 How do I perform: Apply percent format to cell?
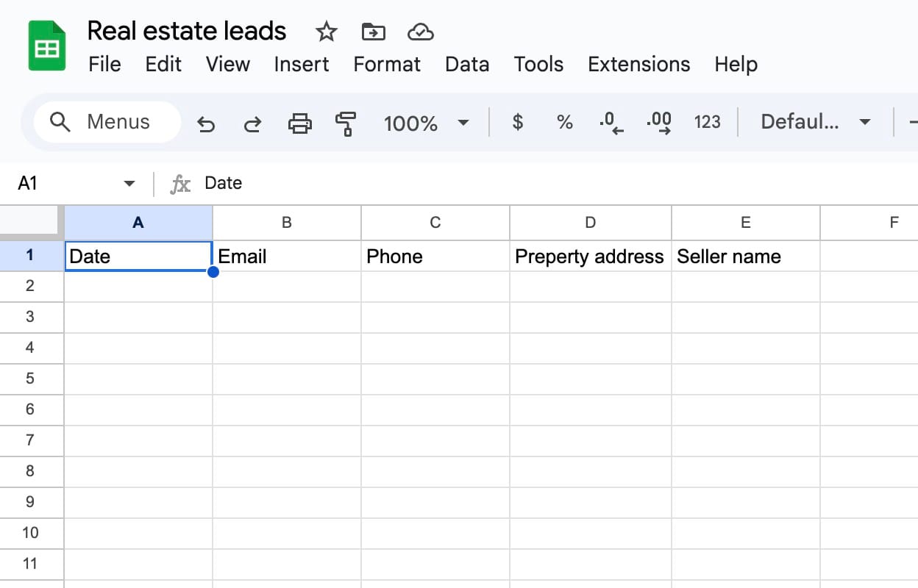pos(564,122)
